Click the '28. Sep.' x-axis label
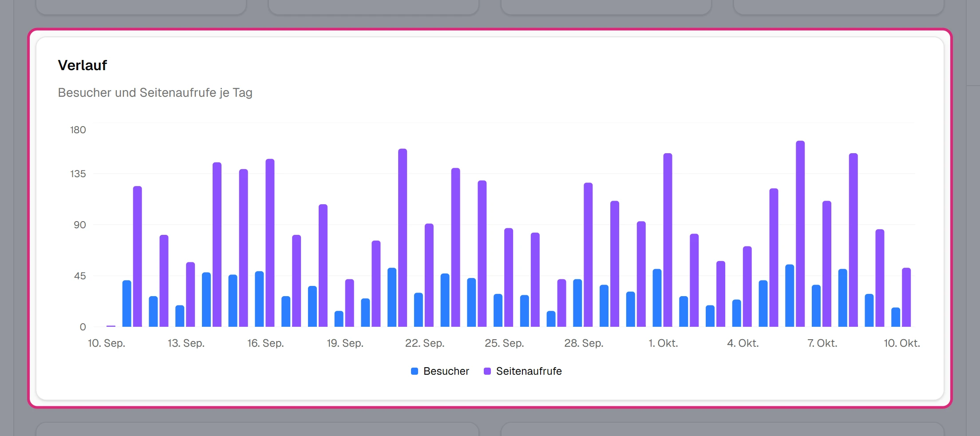Screen dimensions: 980x436 (584, 343)
